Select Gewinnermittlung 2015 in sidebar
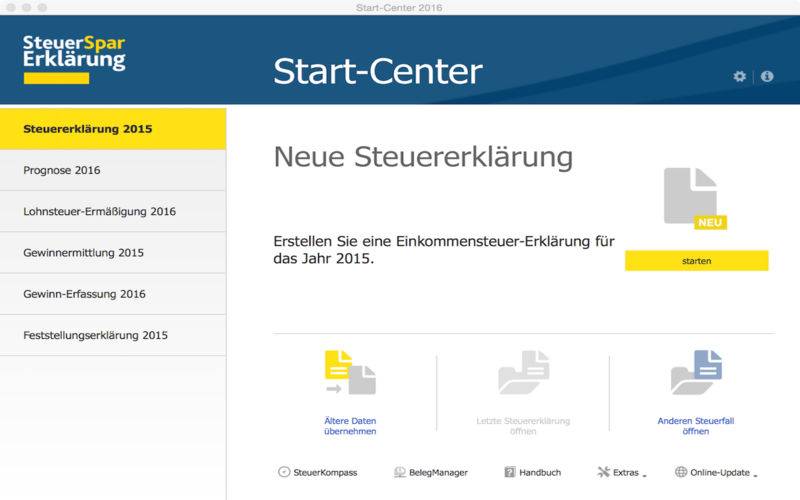Viewport: 800px width, 500px height. [x=113, y=253]
